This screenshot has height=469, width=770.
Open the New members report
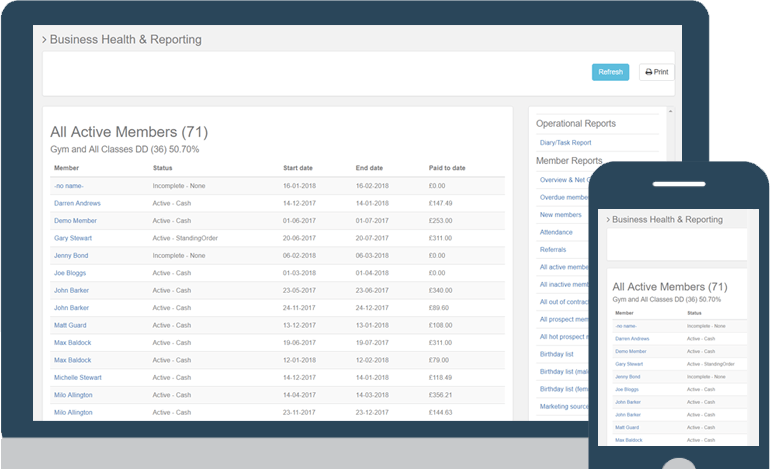560,215
